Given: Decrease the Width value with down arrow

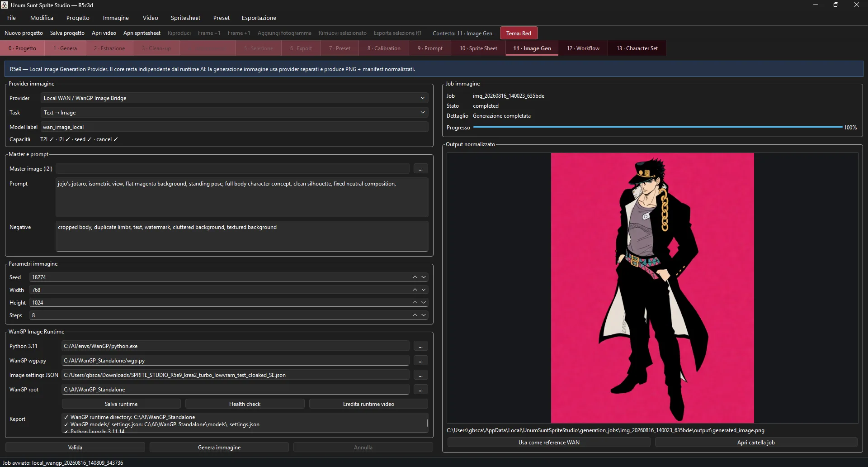Looking at the screenshot, I should [x=424, y=290].
